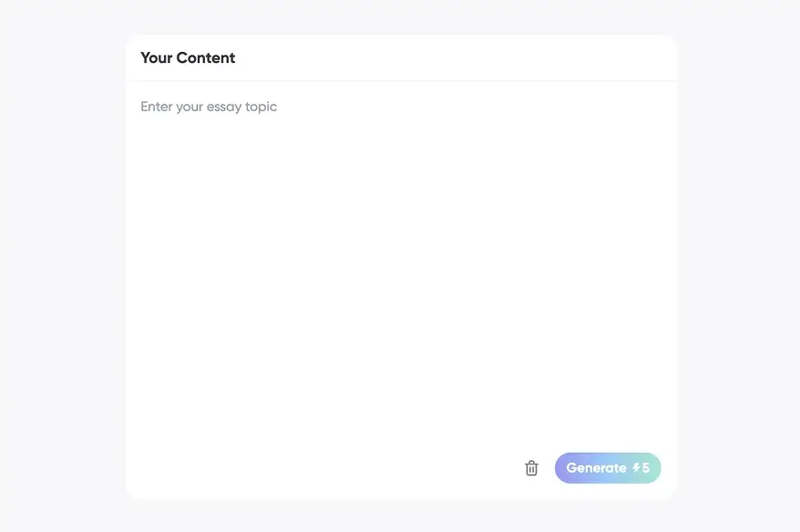Tap the credit bolt symbol in Generate button
Image resolution: width=800 pixels, height=532 pixels.
[636, 468]
